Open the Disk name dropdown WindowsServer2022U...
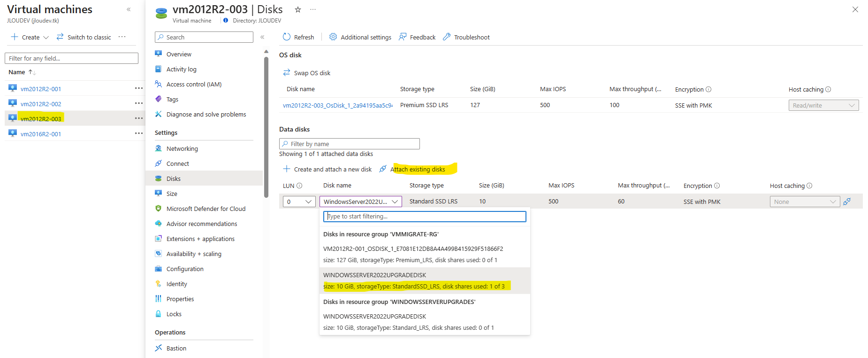 point(361,202)
